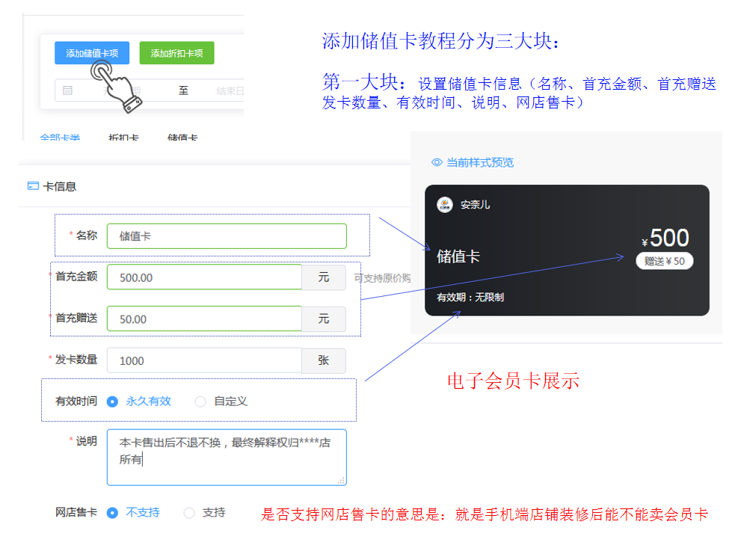Click the 储值卡 title on card preview
741x560 pixels.
click(458, 256)
